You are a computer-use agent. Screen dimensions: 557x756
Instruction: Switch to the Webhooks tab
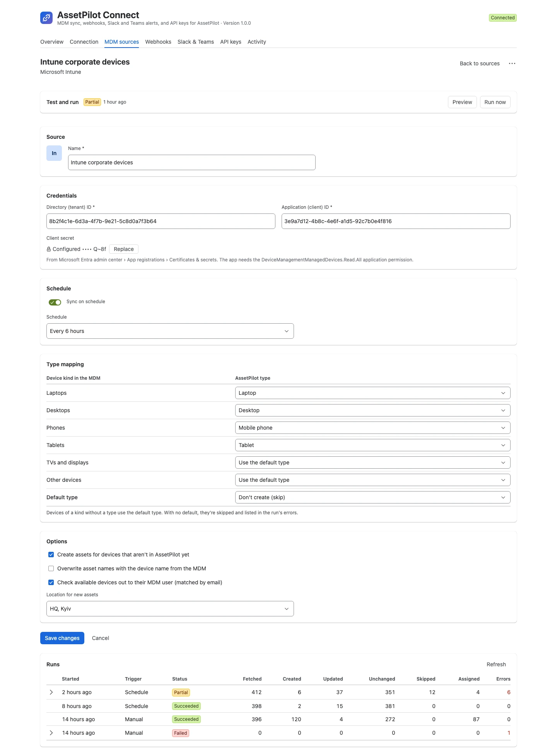tap(158, 42)
